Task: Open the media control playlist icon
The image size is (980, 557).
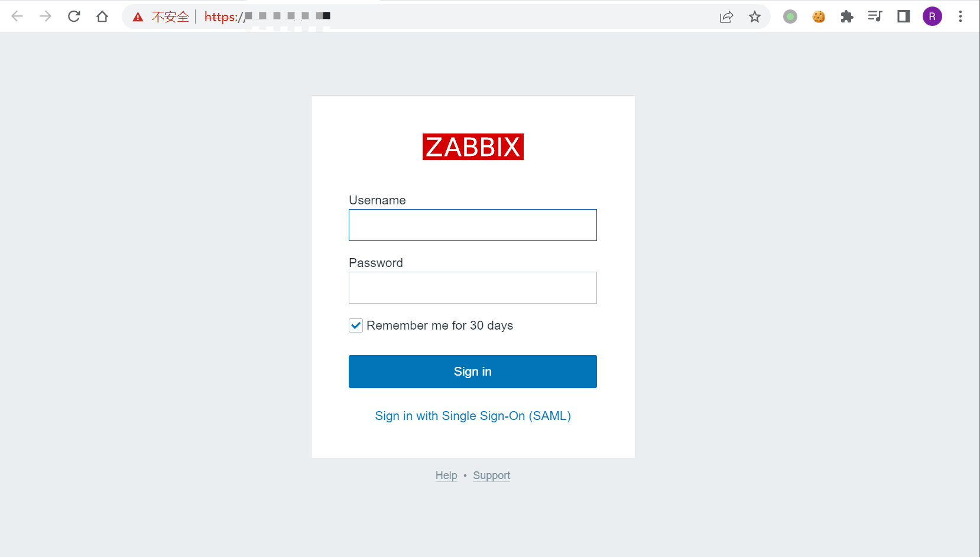Action: (875, 17)
